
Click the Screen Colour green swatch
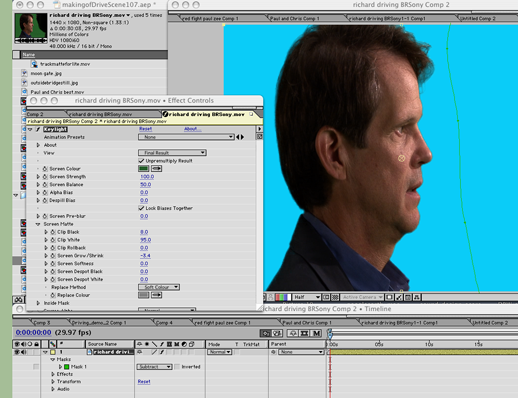[x=144, y=169]
